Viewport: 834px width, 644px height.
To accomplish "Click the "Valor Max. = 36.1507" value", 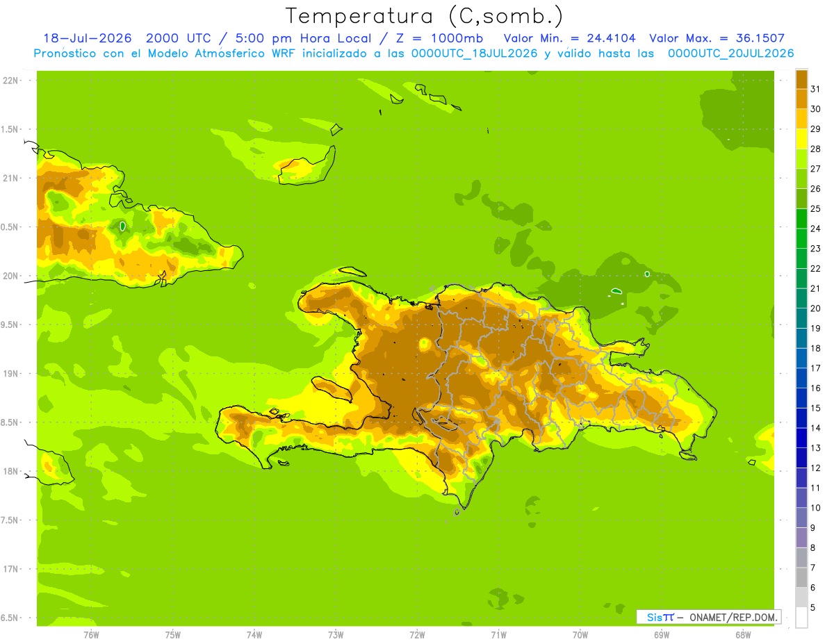I will click(x=717, y=38).
